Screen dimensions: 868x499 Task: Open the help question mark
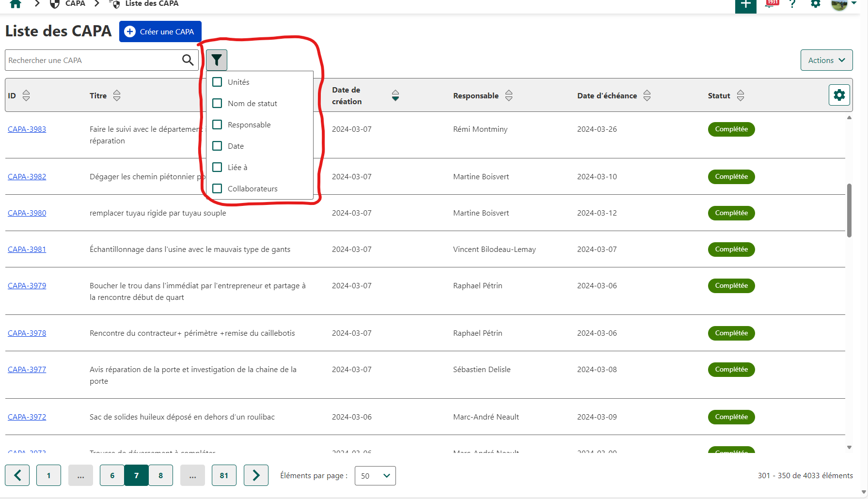[x=792, y=4]
